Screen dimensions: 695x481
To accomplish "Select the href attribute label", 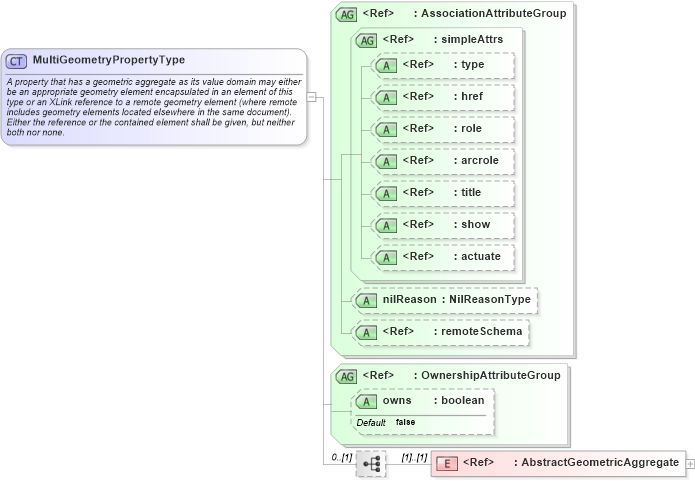I will coord(472,96).
